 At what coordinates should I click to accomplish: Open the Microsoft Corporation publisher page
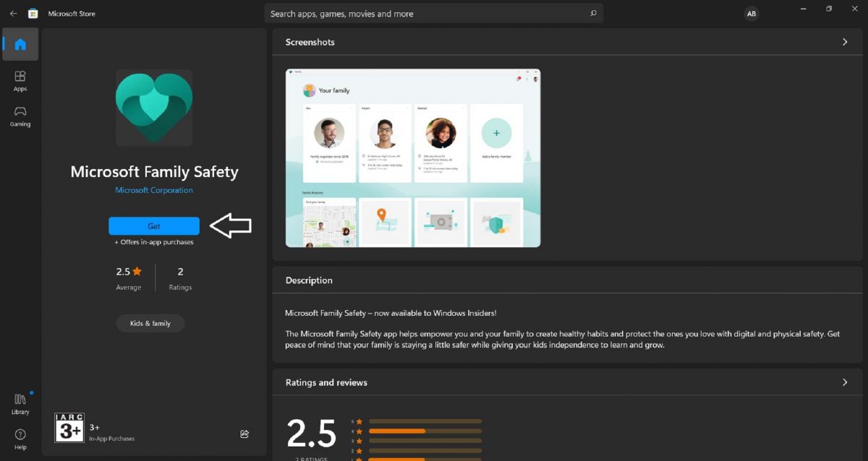[x=153, y=189]
